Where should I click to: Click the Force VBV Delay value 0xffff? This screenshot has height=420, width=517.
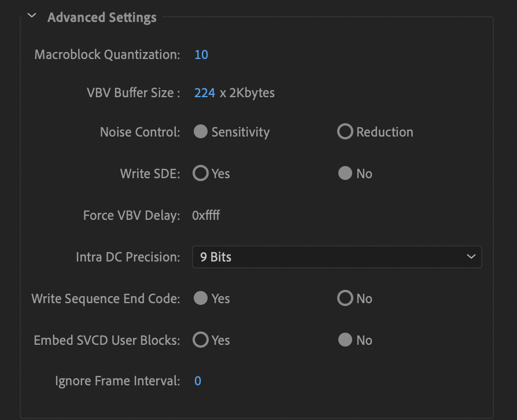coord(208,215)
